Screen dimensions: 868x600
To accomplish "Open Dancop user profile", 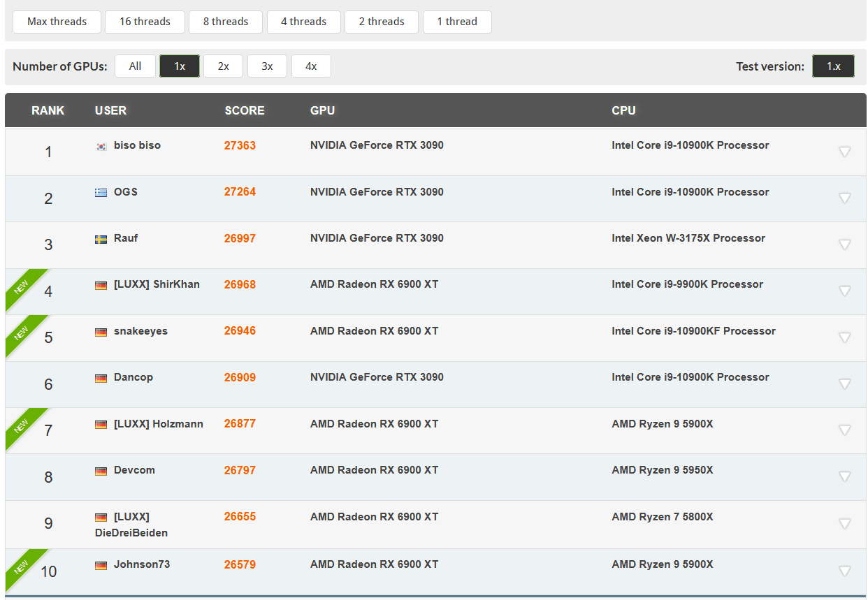I will [x=133, y=377].
